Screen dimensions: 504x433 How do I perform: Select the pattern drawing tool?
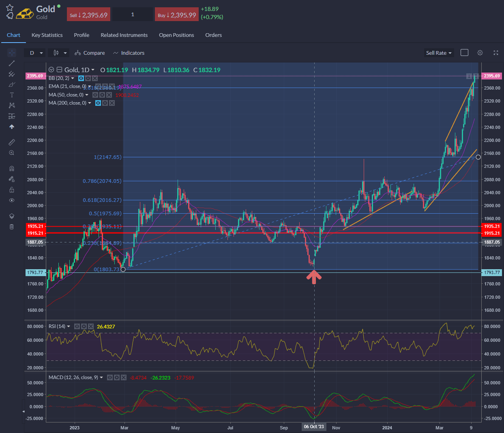[12, 105]
